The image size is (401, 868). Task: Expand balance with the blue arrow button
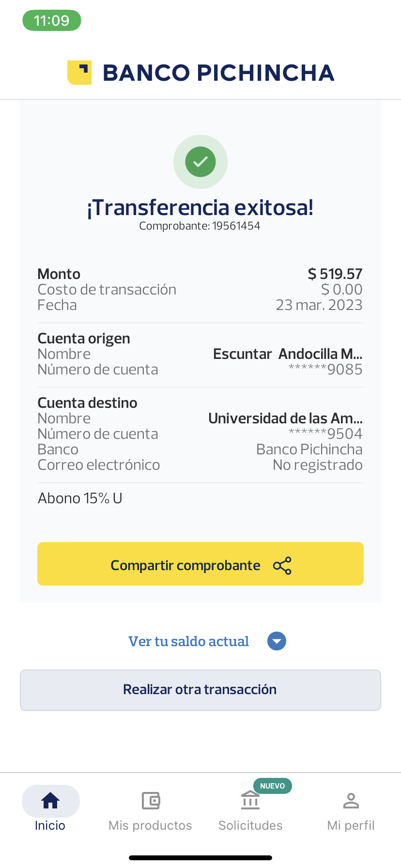pyautogui.click(x=277, y=641)
